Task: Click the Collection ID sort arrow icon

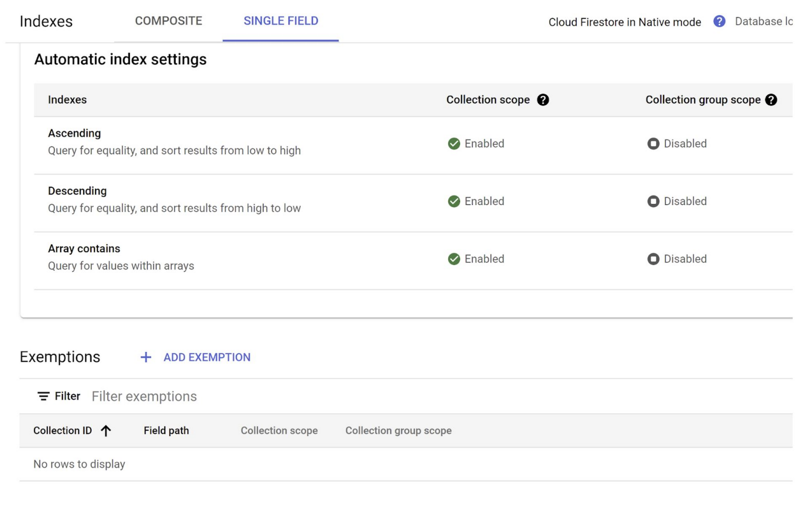Action: click(105, 431)
